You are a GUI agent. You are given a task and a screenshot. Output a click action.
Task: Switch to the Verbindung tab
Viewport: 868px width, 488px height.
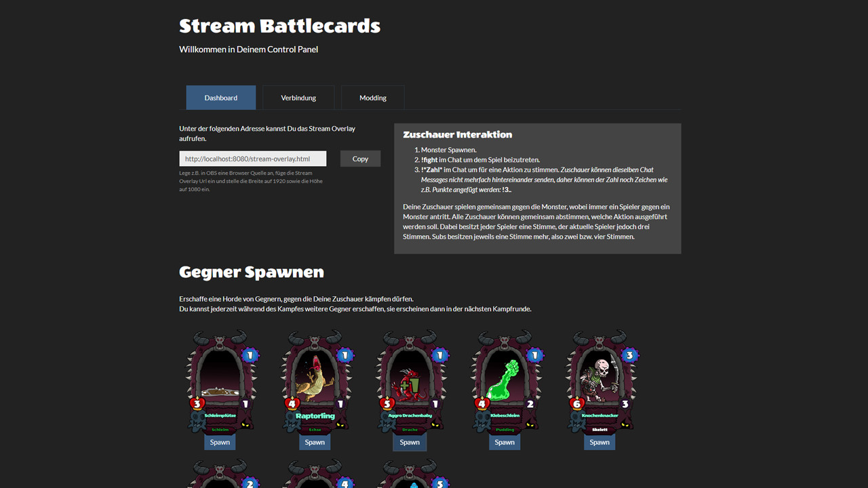(x=298, y=97)
